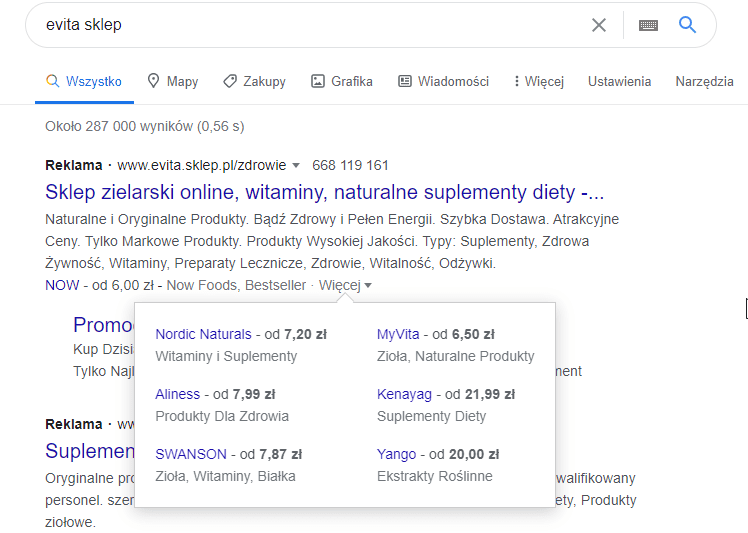Open Narzędzia tools menu
This screenshot has width=748, height=533.
(704, 82)
